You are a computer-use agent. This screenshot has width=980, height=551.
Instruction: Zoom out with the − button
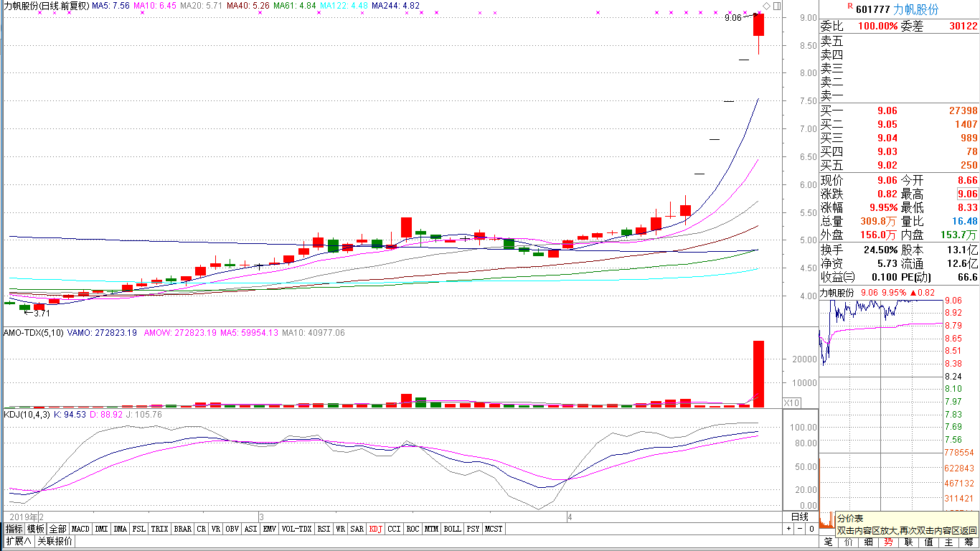click(x=799, y=529)
